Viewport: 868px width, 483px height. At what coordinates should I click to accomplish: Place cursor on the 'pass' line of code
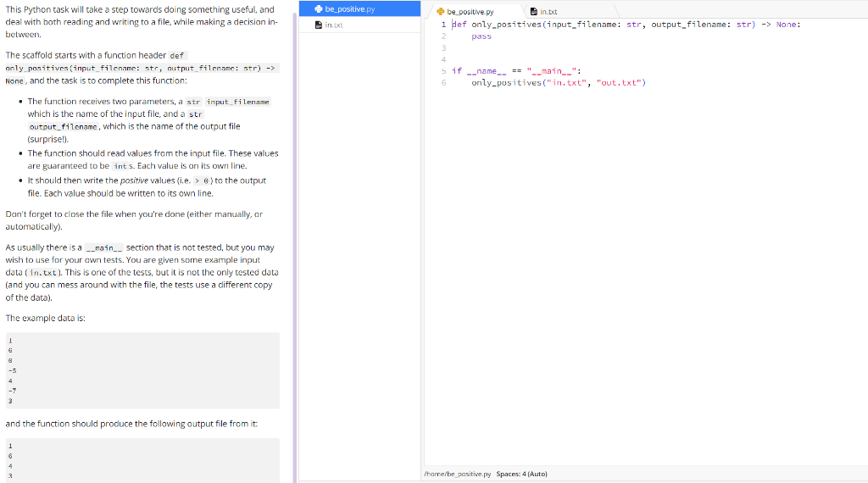click(x=481, y=36)
